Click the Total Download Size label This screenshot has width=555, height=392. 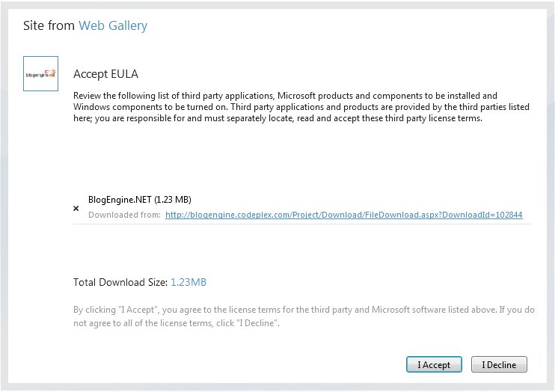tap(120, 282)
